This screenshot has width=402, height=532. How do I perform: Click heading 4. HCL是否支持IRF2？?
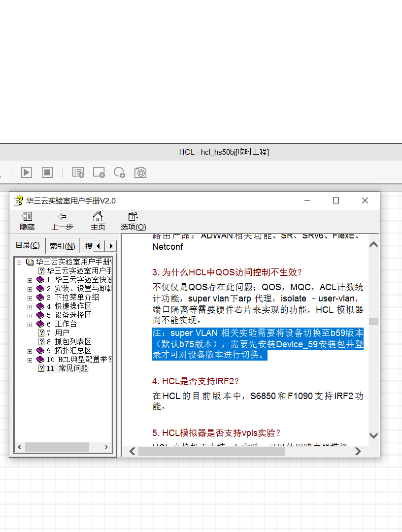[x=196, y=381]
